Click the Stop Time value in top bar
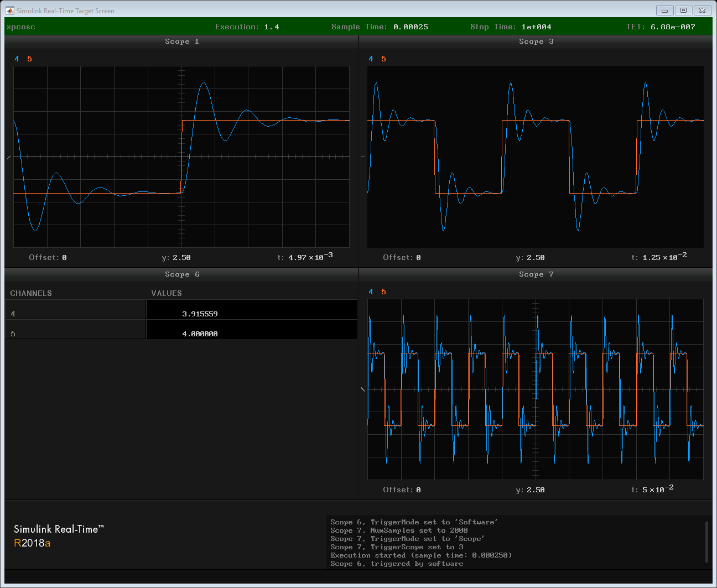Screen dimensions: 717x588 pyautogui.click(x=536, y=27)
